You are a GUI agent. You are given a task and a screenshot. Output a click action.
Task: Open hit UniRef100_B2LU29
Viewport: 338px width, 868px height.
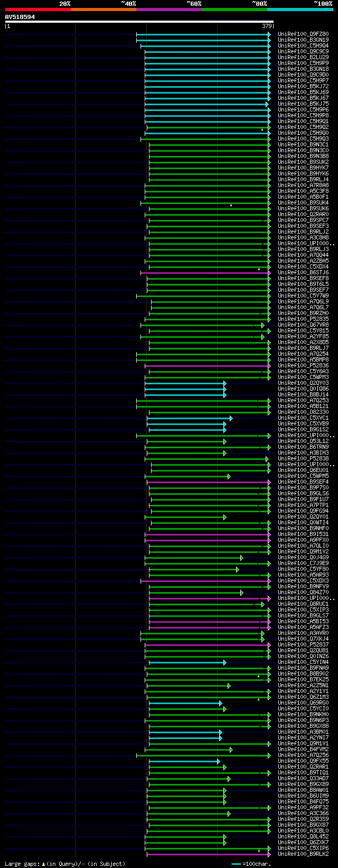pyautogui.click(x=303, y=58)
